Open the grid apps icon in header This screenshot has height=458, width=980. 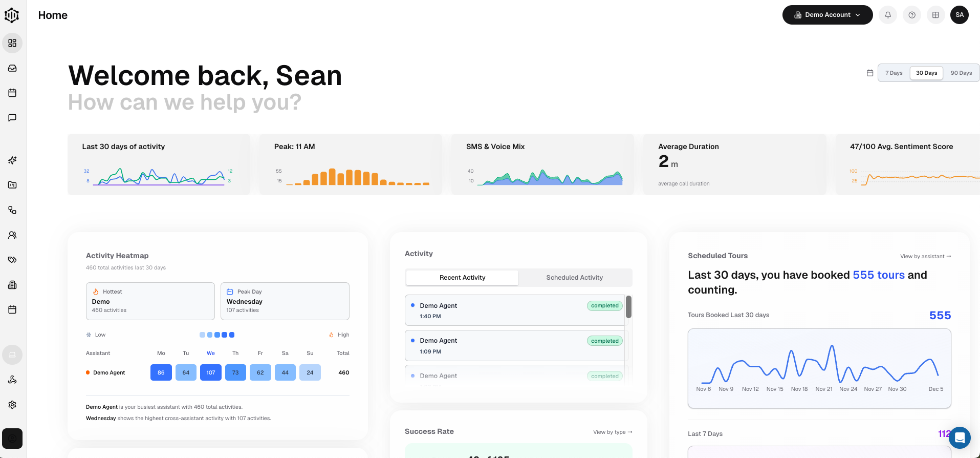tap(935, 15)
